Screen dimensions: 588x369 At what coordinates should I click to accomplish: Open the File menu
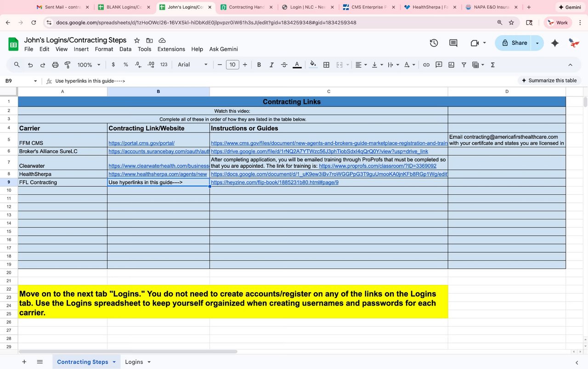[x=28, y=49]
